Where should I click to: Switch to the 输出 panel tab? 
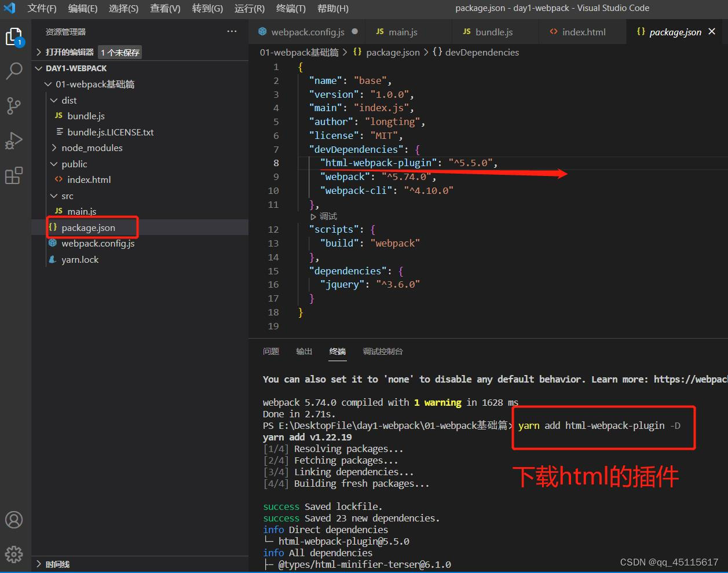pos(304,351)
